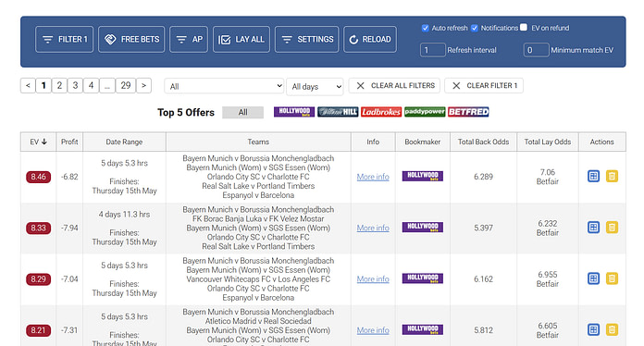644x346 pixels.
Task: Click yellow delete icon for EV 8.33 row
Action: (612, 228)
